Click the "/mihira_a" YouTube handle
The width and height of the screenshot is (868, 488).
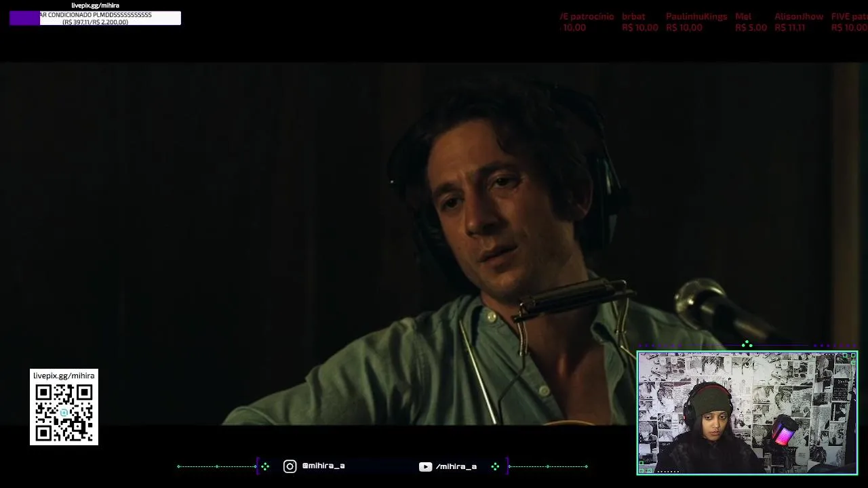tap(456, 466)
